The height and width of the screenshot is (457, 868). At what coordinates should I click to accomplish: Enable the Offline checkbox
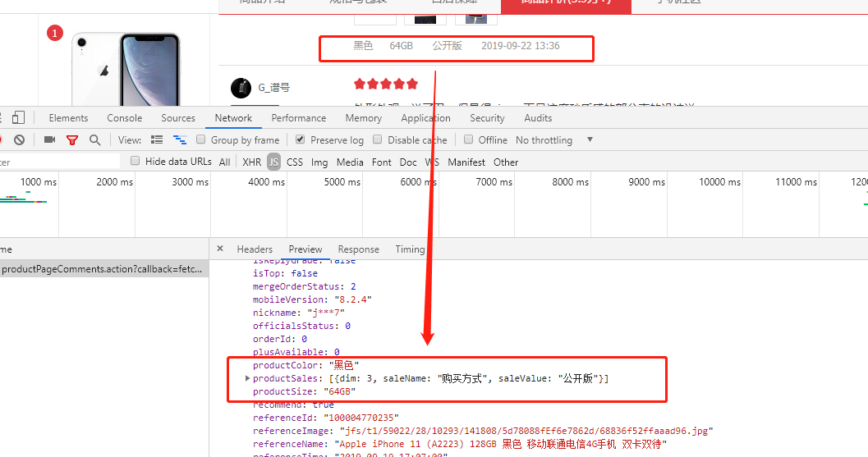pyautogui.click(x=468, y=139)
